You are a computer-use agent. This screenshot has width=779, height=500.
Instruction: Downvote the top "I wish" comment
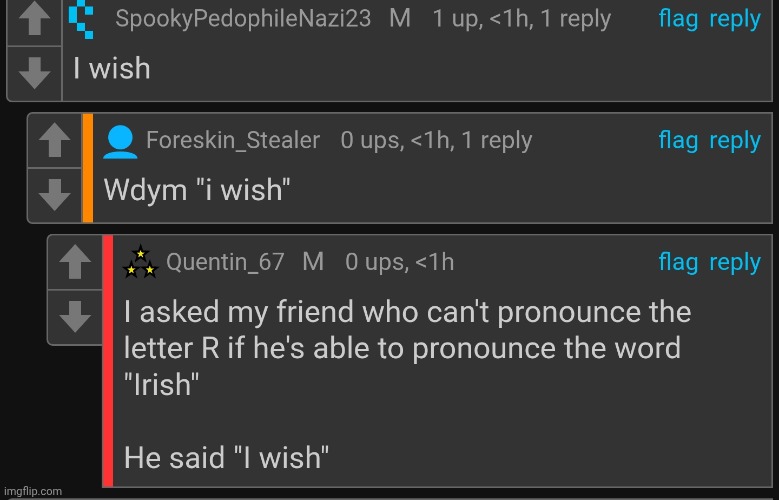coord(35,71)
